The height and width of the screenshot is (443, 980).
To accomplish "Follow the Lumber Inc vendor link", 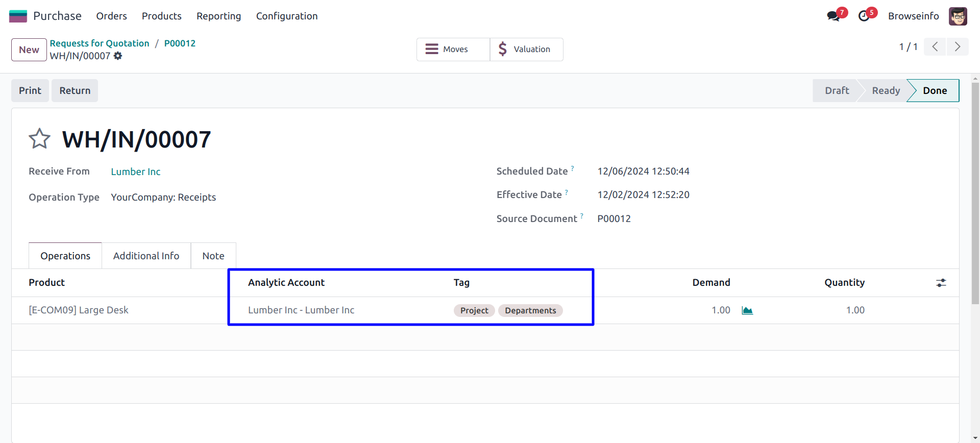I will 136,171.
